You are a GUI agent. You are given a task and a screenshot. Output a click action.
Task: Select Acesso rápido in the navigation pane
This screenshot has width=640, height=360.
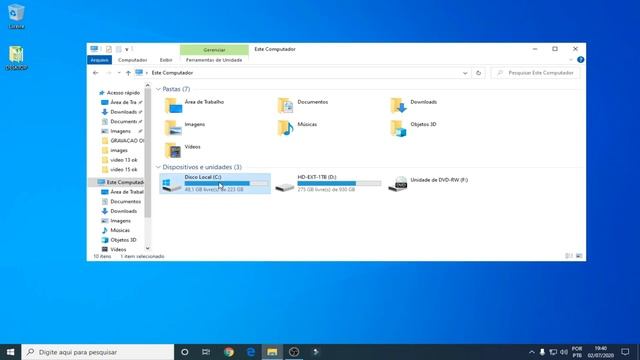(x=123, y=93)
